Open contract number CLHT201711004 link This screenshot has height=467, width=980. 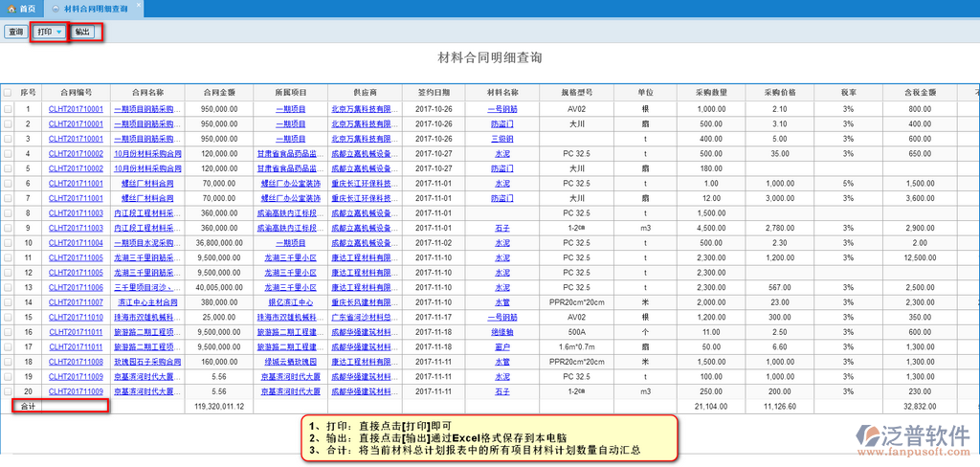76,243
